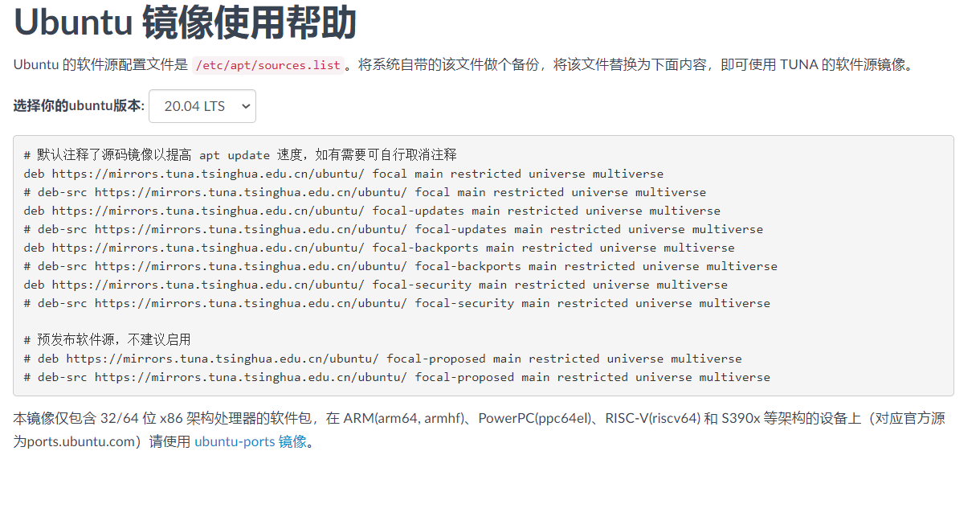Click the uncommented deb focal main line

coord(344,174)
